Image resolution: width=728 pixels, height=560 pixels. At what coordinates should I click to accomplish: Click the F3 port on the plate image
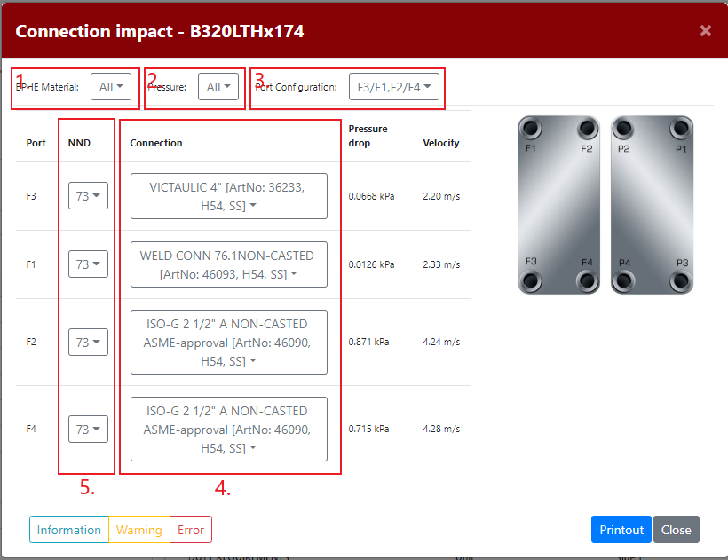(x=531, y=280)
